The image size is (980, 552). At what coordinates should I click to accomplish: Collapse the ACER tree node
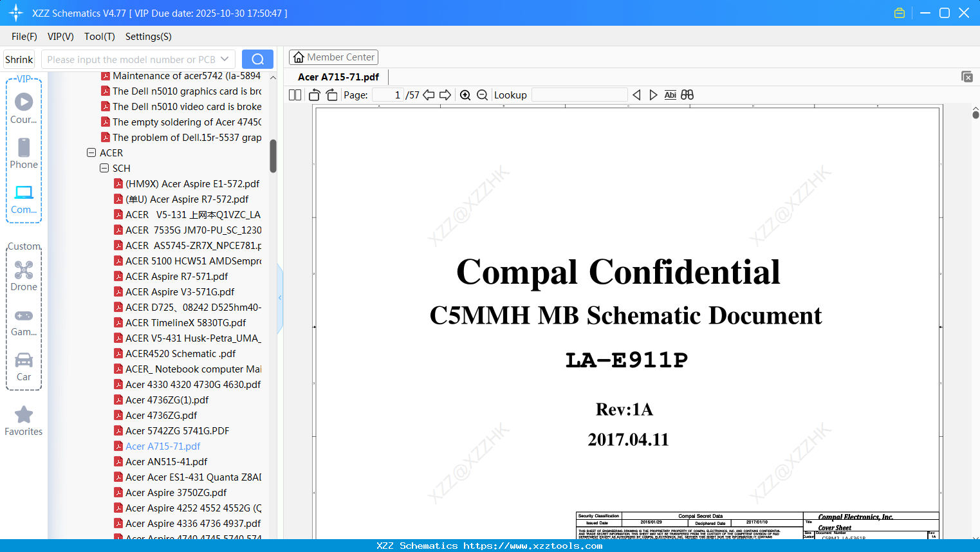[91, 153]
